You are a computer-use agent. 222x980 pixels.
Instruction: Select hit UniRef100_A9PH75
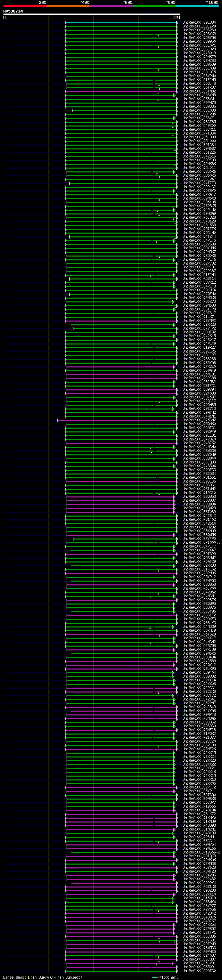[199, 103]
